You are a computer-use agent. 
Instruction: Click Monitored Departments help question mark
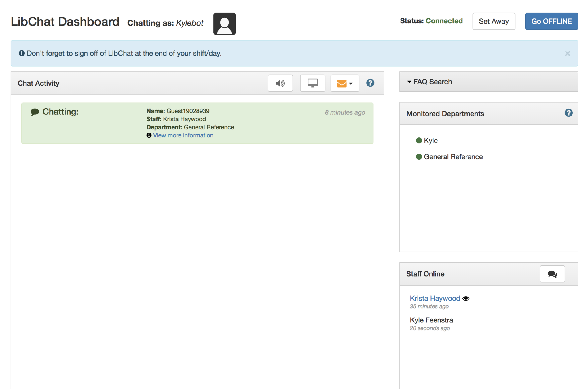coord(568,113)
